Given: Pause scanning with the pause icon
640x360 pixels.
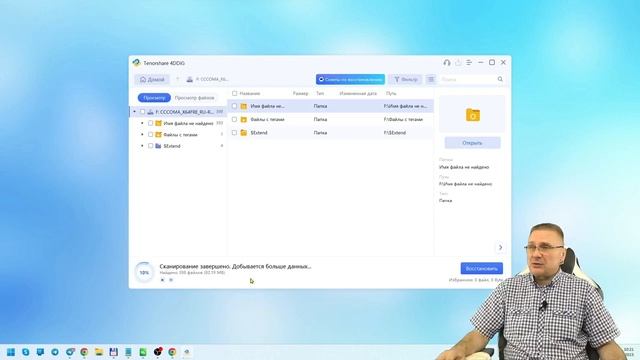Looking at the screenshot, I should point(162,280).
